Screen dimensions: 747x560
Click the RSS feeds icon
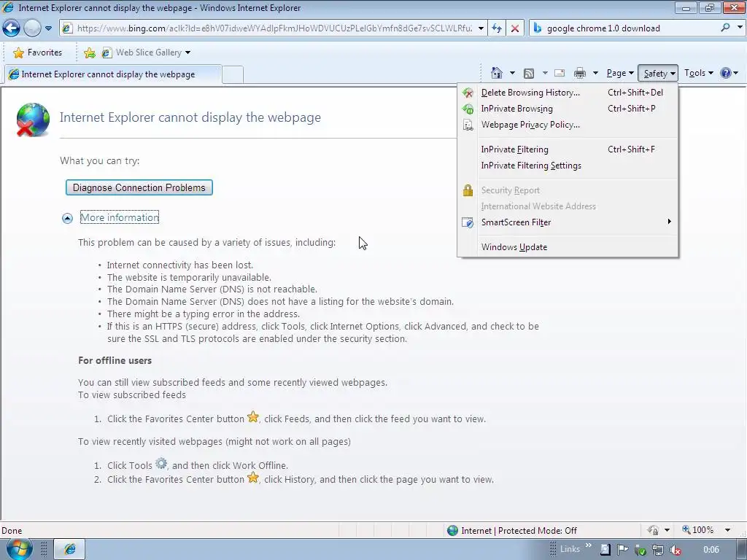click(x=529, y=73)
